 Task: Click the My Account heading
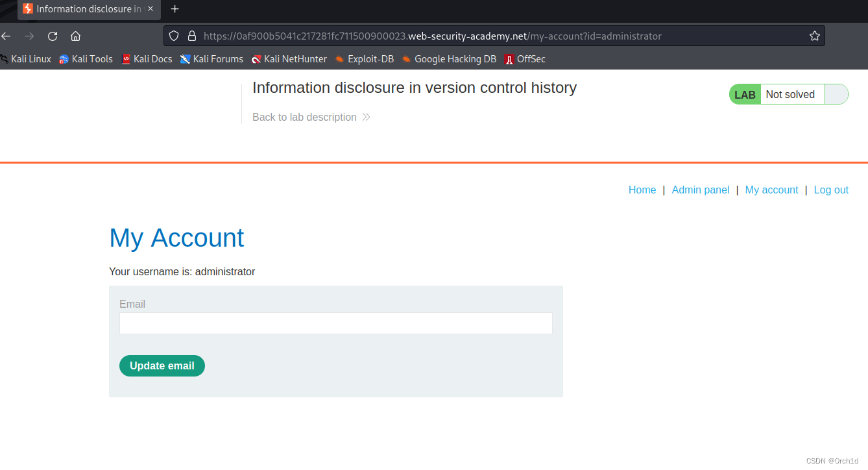[176, 238]
